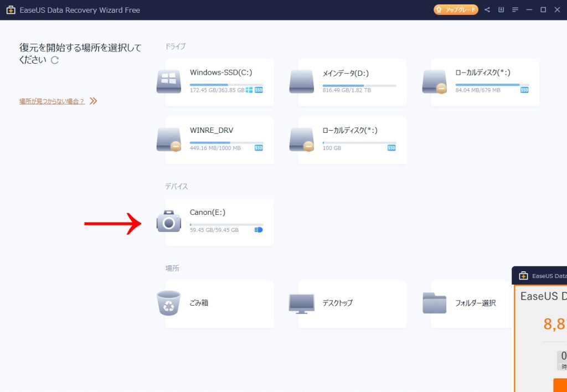The image size is (567, 392).
Task: Select the Windows-SSD(C:) drive card
Action: point(219,82)
